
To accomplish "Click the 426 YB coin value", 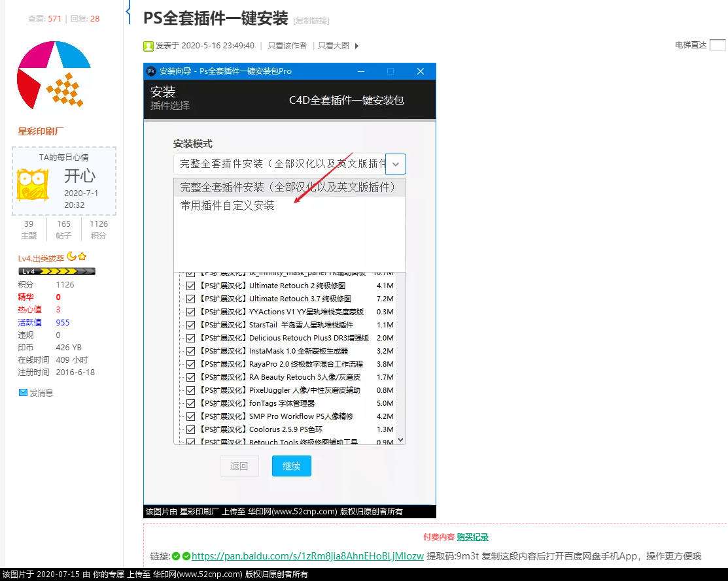I will (69, 348).
